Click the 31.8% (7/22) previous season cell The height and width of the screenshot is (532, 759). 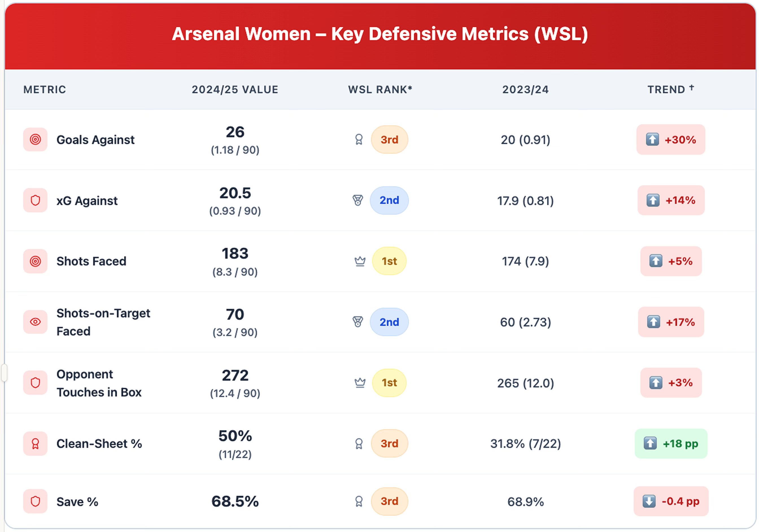(x=526, y=444)
